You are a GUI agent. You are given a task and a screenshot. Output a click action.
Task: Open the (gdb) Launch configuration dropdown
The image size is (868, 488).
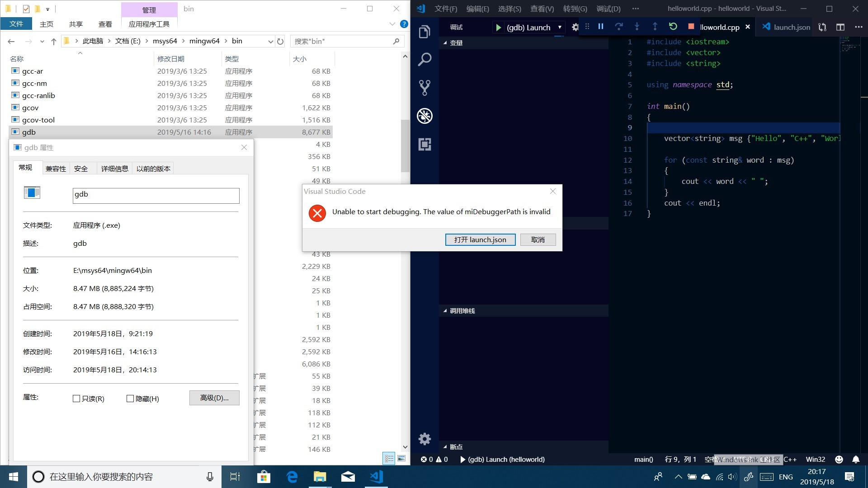click(x=560, y=27)
